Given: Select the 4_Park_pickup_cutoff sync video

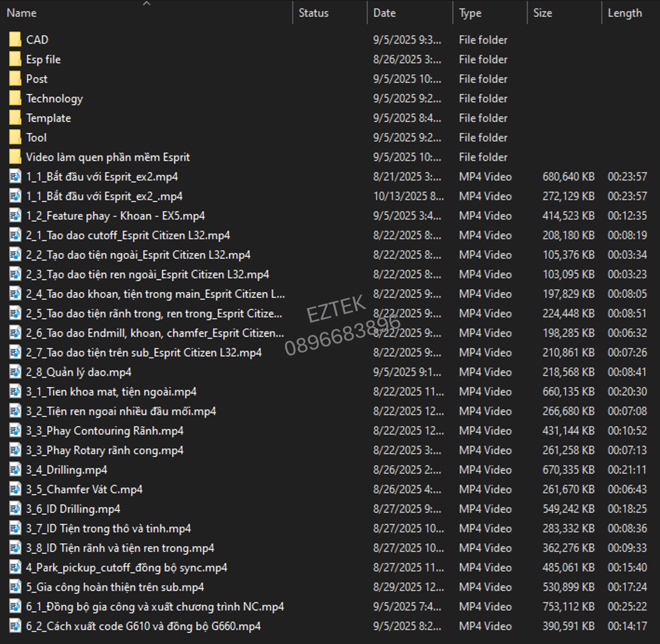Looking at the screenshot, I should pos(126,567).
